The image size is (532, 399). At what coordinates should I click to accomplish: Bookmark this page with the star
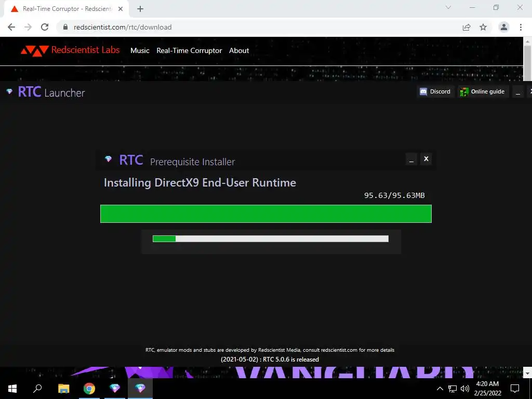(483, 27)
